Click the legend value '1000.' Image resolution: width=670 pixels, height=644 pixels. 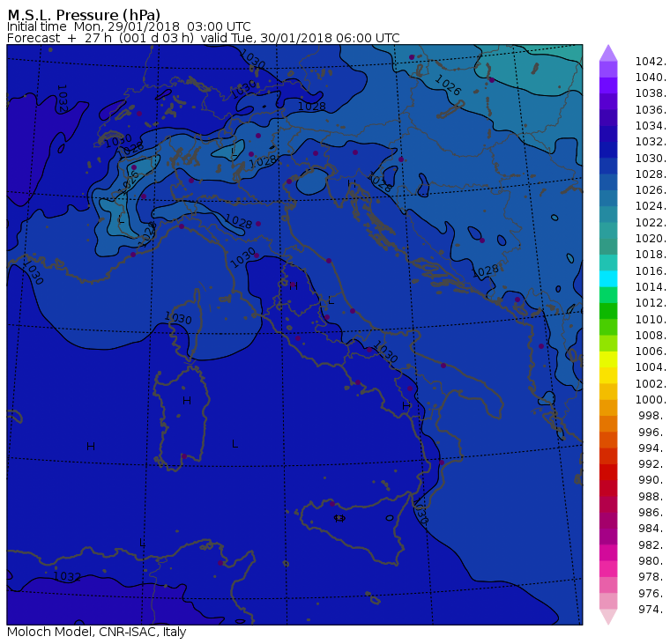651,400
